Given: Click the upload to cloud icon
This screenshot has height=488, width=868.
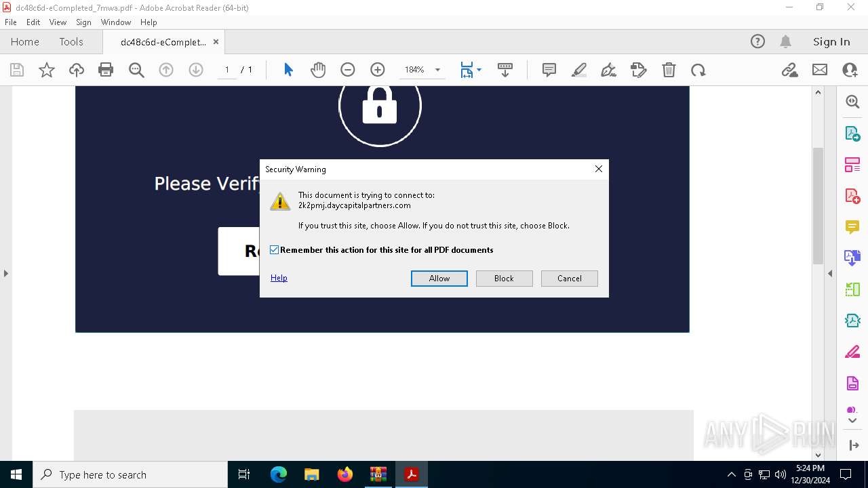Looking at the screenshot, I should click(x=77, y=70).
